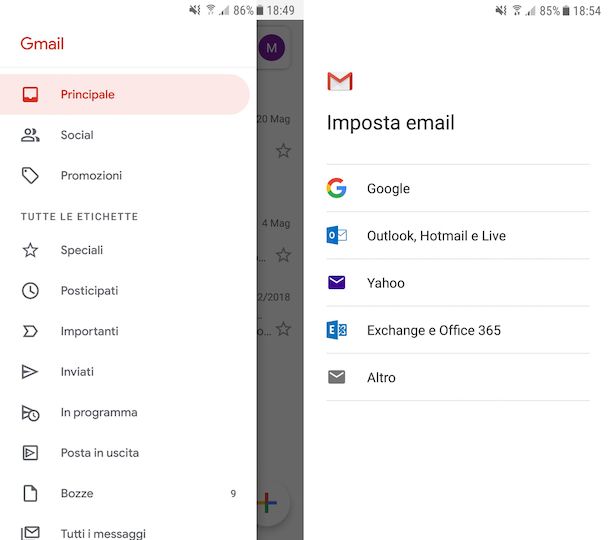
Task: Tap the Gmail M logo above Imposta email
Action: click(x=340, y=81)
